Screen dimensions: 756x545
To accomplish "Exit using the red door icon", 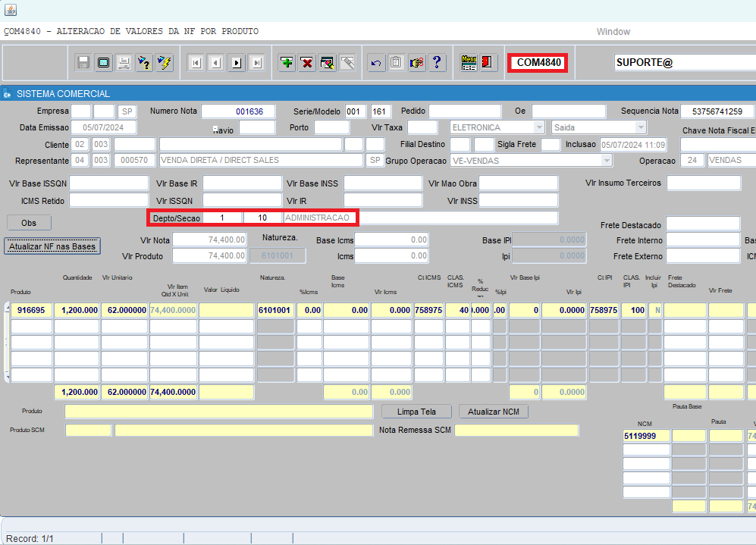I will point(488,63).
